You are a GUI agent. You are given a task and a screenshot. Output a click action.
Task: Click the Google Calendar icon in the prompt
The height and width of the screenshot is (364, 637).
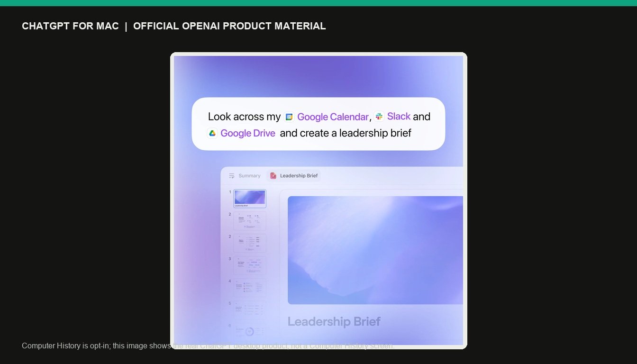point(289,117)
